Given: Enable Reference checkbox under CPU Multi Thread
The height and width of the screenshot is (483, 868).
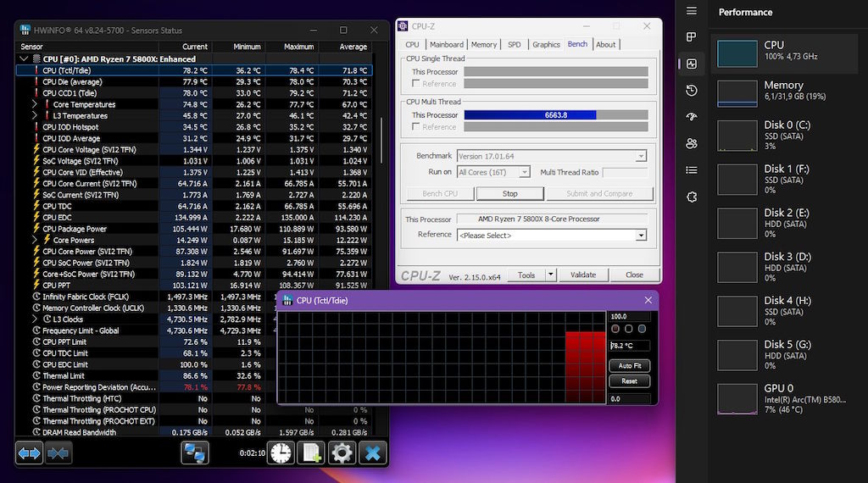Looking at the screenshot, I should click(x=415, y=127).
